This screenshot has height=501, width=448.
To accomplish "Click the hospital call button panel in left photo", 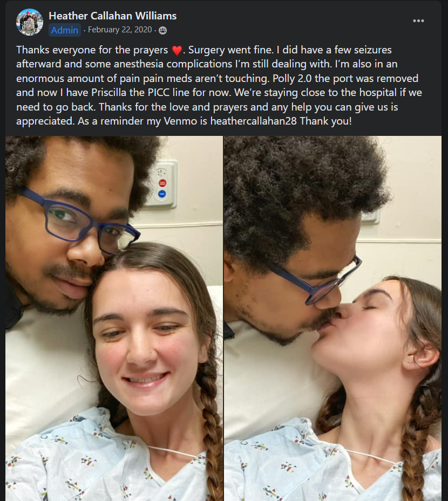I will coord(161,184).
